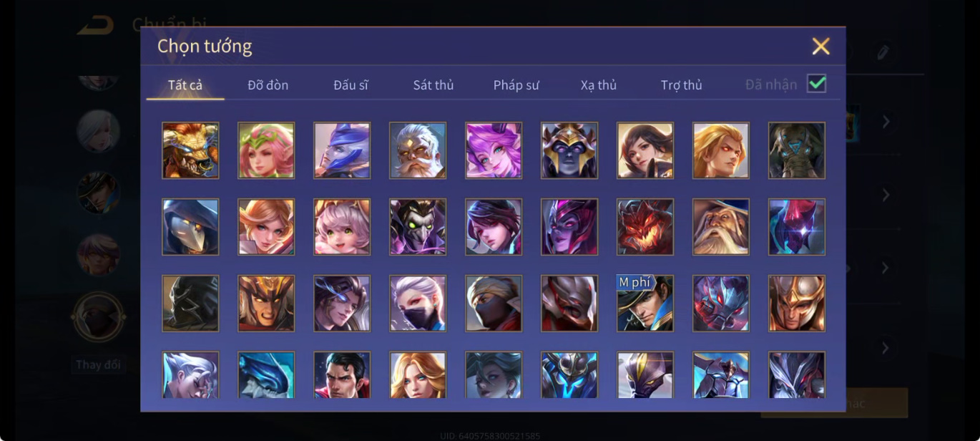Close the 'Chọn tướng' dialog

pos(820,47)
